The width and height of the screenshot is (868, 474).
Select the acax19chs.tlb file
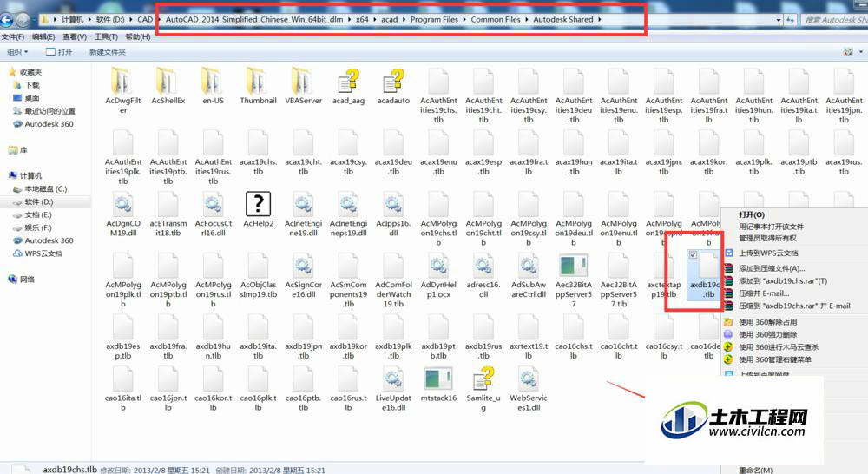coord(258,153)
